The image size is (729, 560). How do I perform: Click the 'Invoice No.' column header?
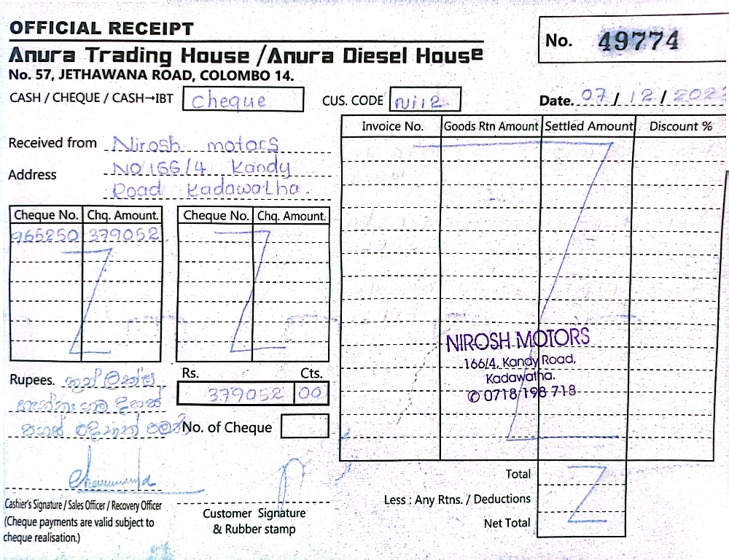click(x=392, y=126)
